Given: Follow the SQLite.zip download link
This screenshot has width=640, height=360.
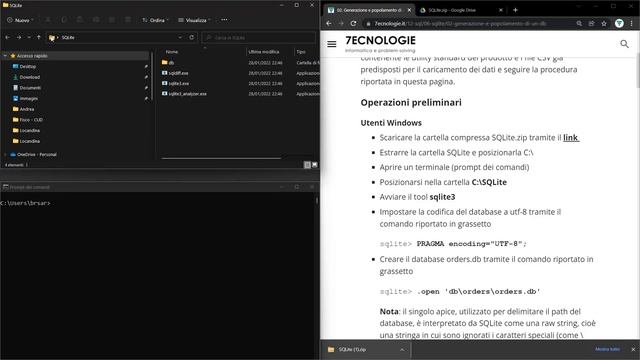Looking at the screenshot, I should pyautogui.click(x=571, y=138).
